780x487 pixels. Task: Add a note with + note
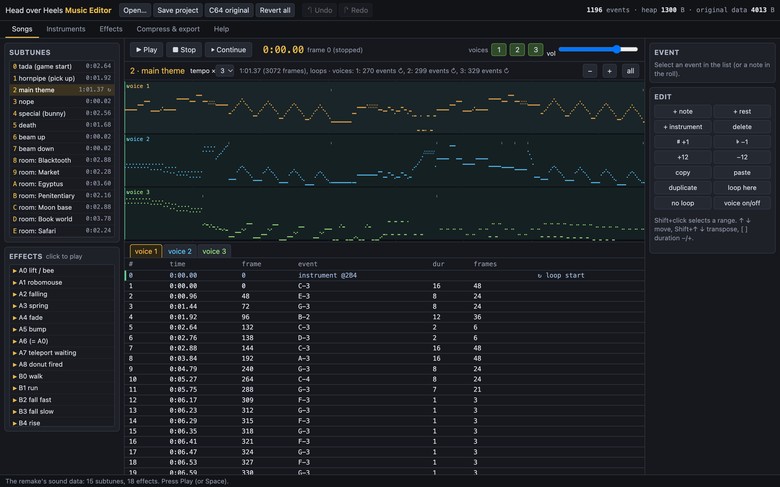(682, 111)
